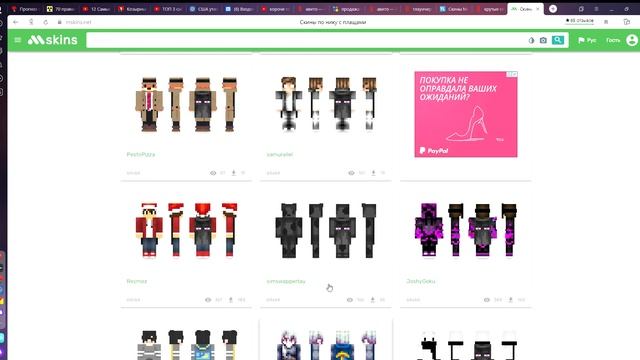Image resolution: width=640 pixels, height=360 pixels.
Task: Download the JoshyGoku skin
Action: tap(511, 300)
